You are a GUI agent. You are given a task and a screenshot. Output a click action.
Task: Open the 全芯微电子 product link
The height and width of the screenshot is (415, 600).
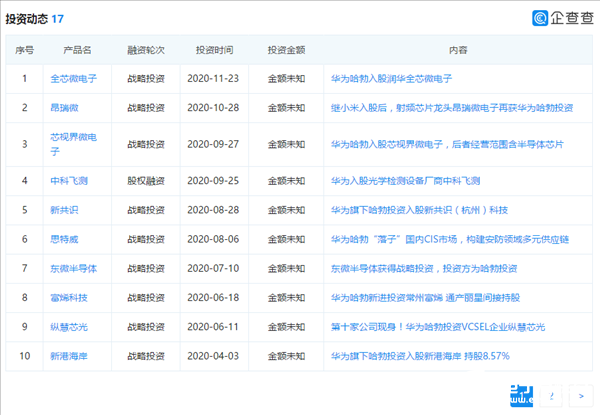(73, 79)
